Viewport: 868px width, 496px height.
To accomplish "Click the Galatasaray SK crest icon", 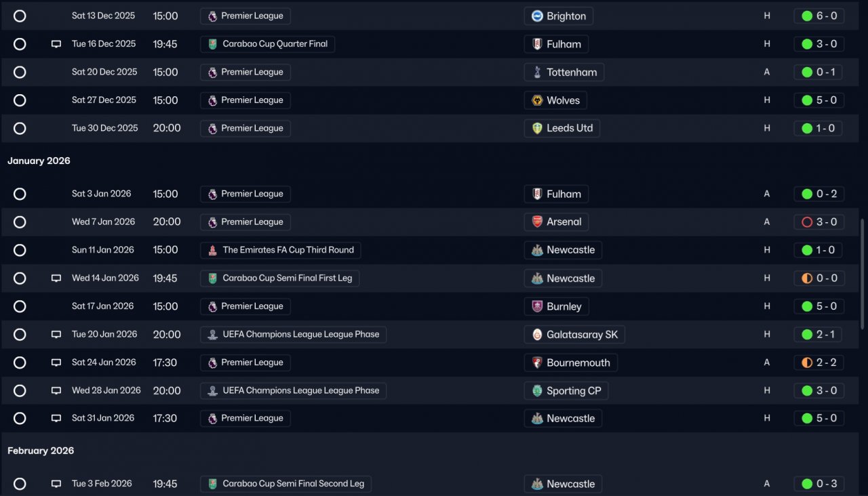I will pos(537,335).
